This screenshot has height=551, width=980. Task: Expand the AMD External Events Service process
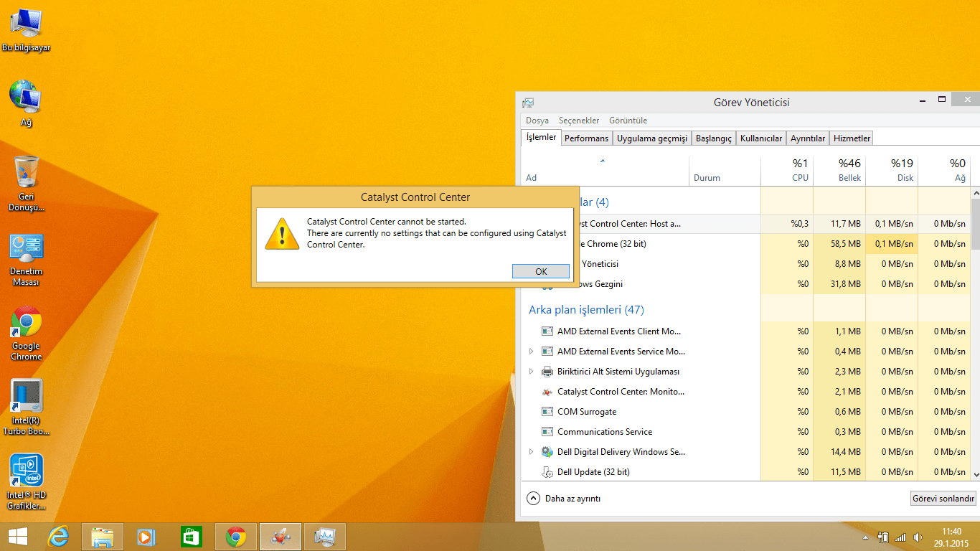531,352
